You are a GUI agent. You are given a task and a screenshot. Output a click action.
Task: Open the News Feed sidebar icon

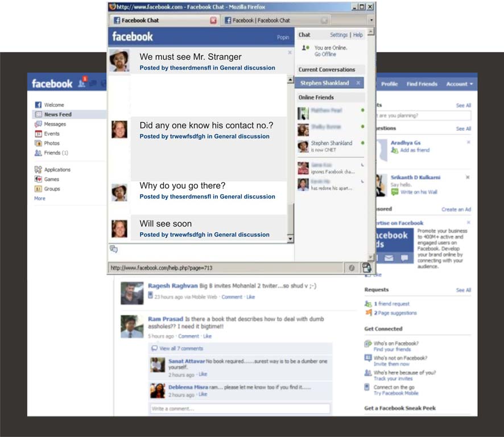tap(38, 114)
